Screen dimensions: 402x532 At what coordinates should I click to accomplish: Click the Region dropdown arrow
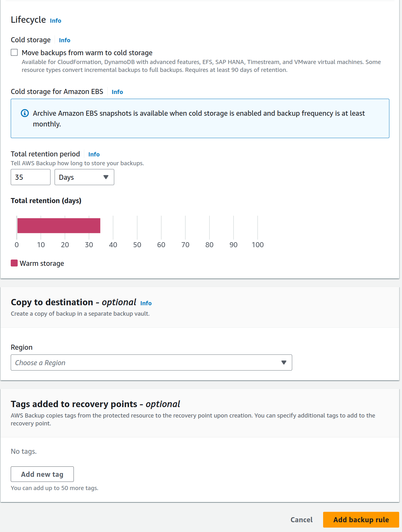coord(284,363)
